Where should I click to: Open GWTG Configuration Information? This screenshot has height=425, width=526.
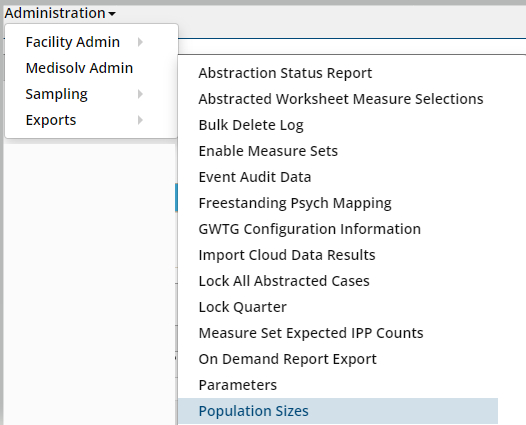click(310, 229)
